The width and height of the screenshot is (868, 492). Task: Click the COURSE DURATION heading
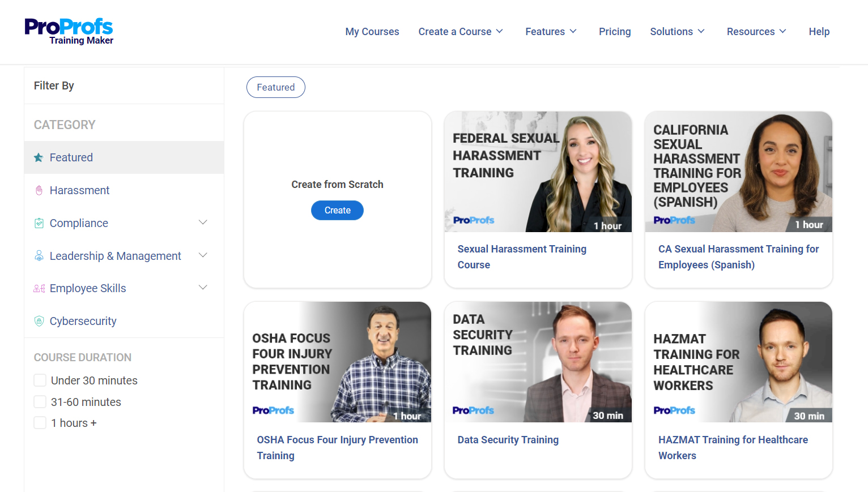(83, 357)
